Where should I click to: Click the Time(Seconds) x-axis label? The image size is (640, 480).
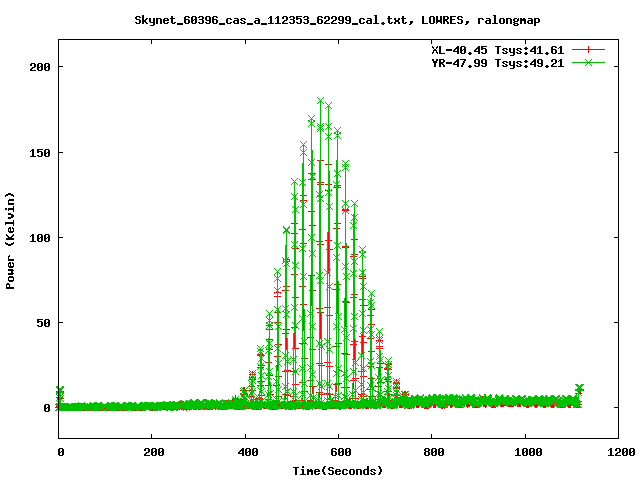pos(338,471)
